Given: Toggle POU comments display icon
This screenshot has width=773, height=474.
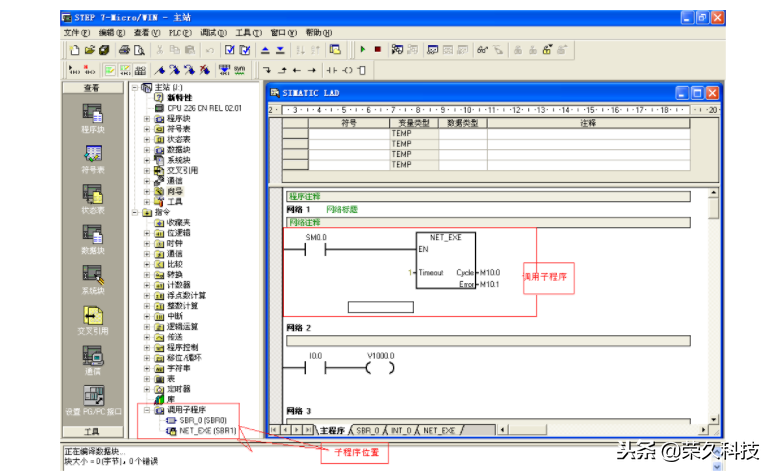Looking at the screenshot, I should (x=110, y=70).
